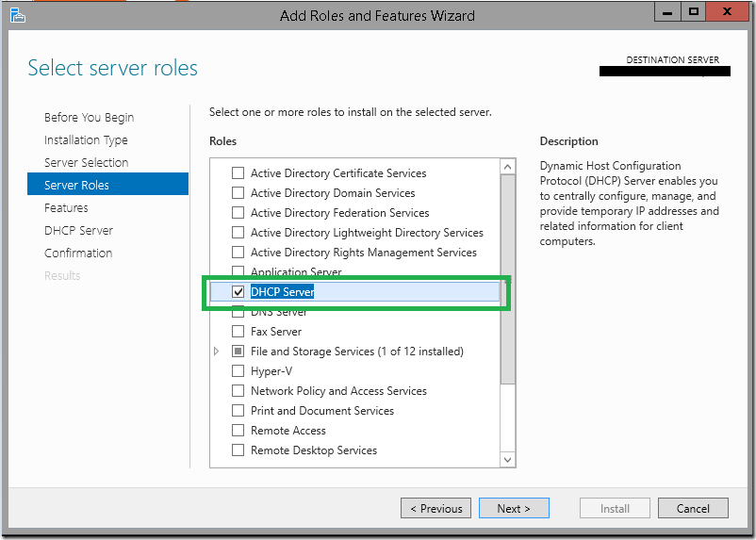756x540 pixels.
Task: Expand File and Storage Services tree
Action: click(217, 352)
